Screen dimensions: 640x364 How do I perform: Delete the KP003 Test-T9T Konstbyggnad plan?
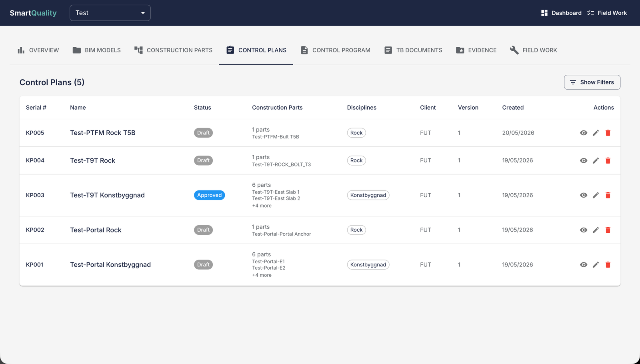608,195
